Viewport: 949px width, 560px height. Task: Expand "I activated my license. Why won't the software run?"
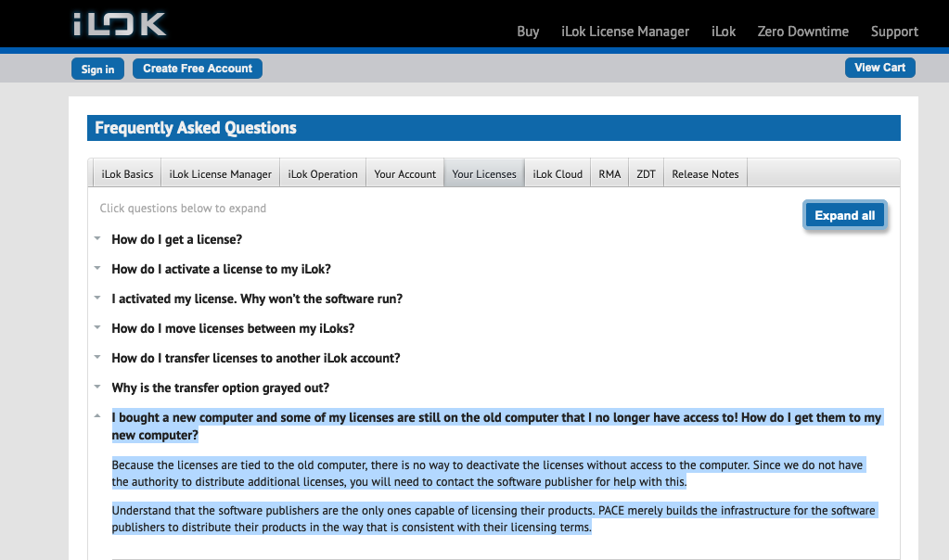257,299
